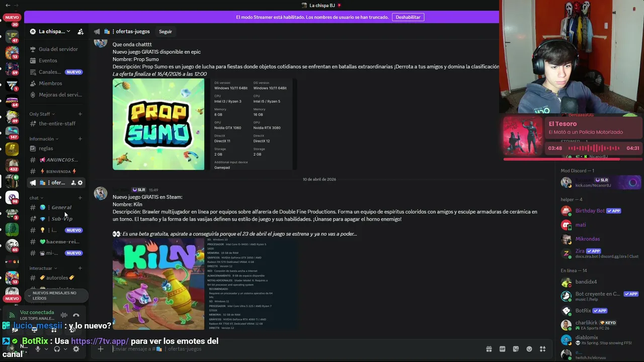
Task: Open the Canales browse entry
Action: 56,72
